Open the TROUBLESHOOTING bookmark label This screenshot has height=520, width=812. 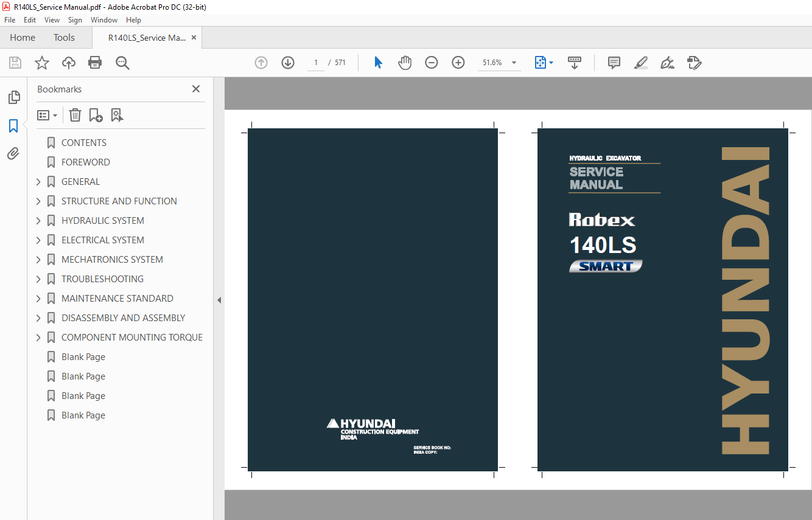(x=102, y=279)
